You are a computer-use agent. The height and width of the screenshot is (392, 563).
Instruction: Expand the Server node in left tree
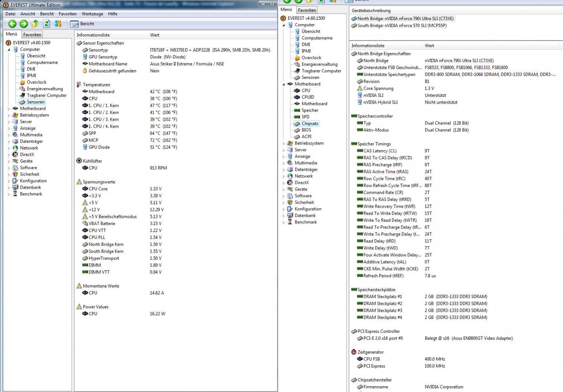pyautogui.click(x=9, y=122)
